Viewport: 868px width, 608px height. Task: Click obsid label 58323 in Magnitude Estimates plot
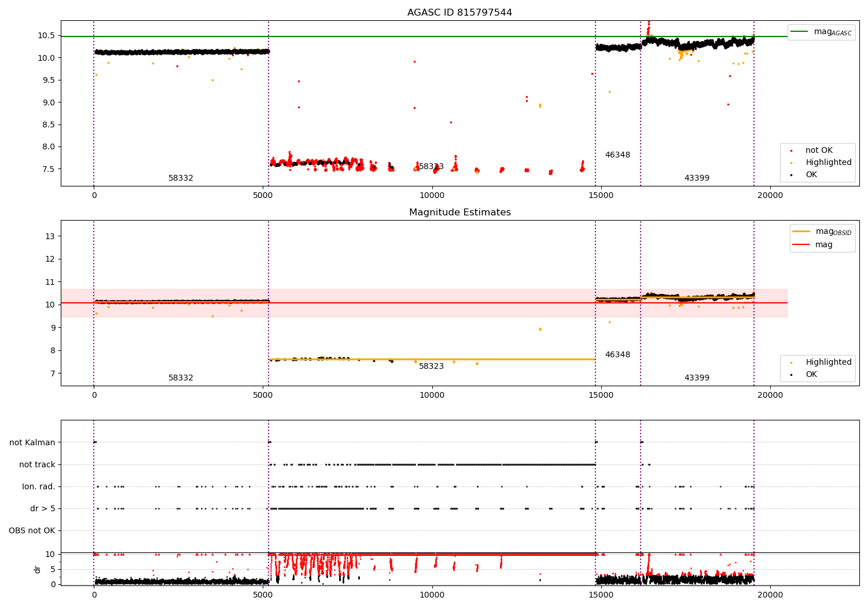[x=431, y=367]
